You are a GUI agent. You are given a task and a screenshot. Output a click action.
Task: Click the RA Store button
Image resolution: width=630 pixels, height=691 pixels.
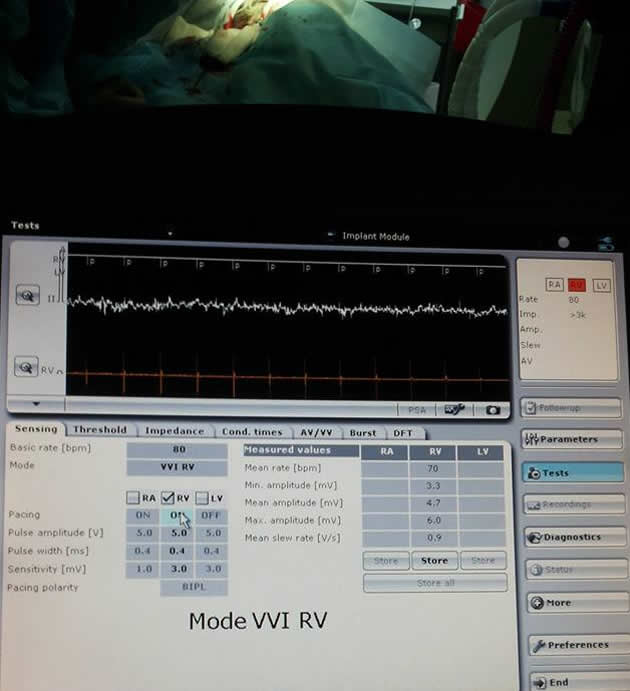click(x=386, y=561)
